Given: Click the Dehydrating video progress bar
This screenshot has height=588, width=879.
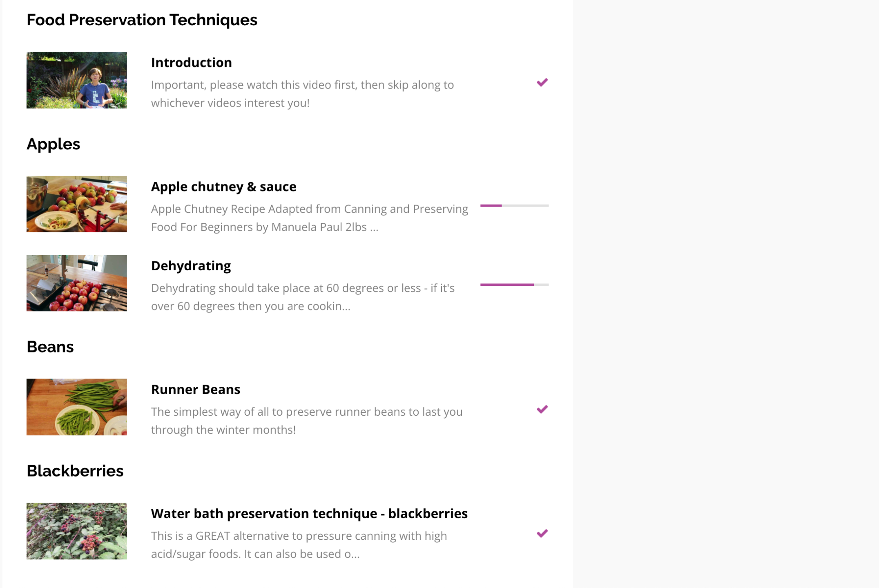Looking at the screenshot, I should pos(514,285).
